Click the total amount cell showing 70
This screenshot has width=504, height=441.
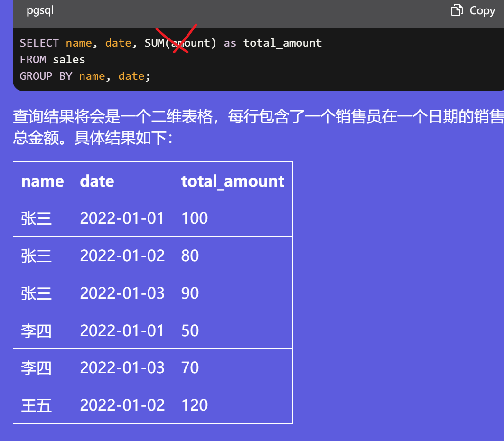(x=190, y=368)
